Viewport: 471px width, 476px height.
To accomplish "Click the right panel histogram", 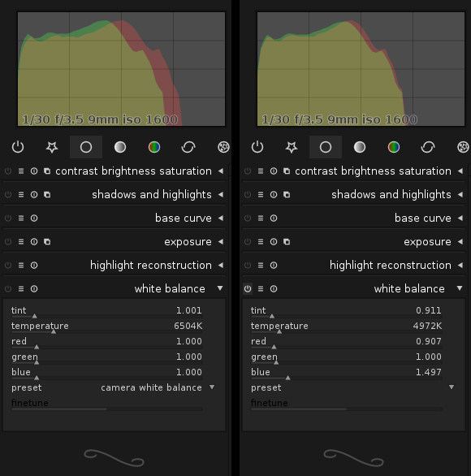I will [x=361, y=69].
